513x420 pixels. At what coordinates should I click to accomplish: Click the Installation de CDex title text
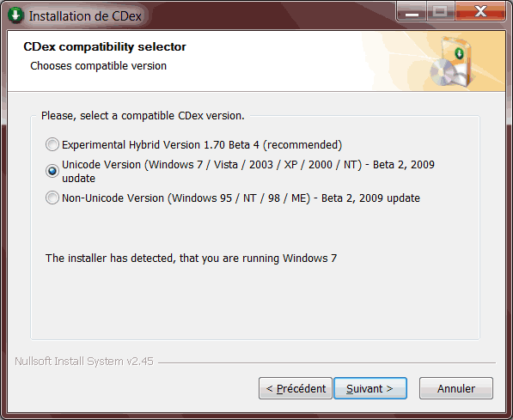[85, 16]
